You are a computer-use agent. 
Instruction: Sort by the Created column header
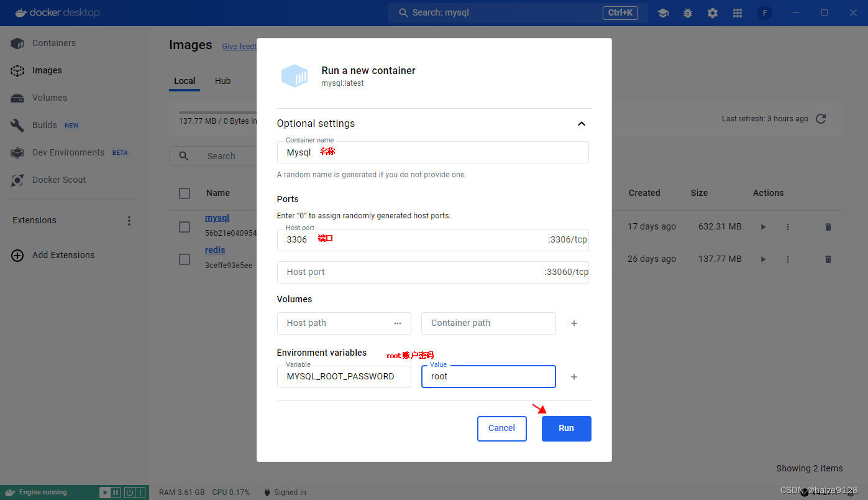coord(644,193)
